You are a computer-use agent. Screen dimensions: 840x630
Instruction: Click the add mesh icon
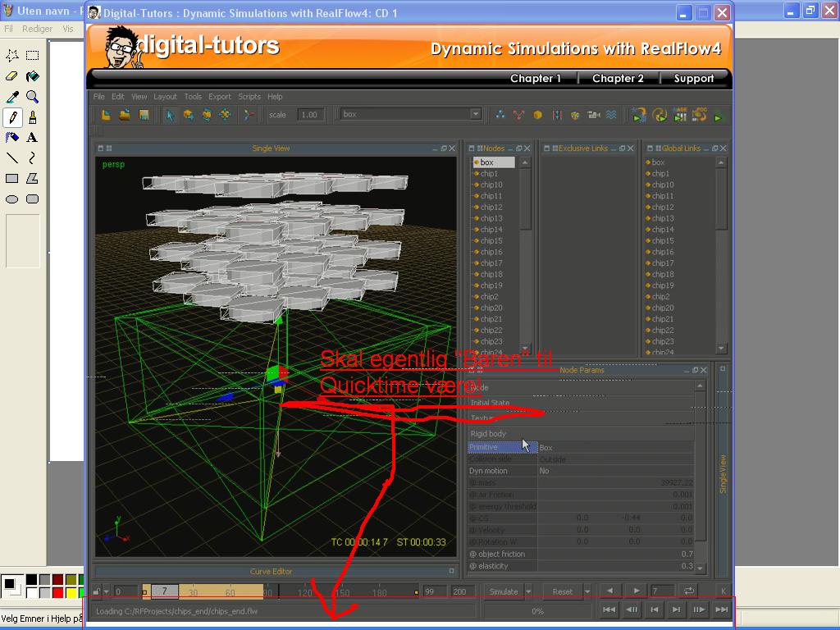click(x=575, y=115)
